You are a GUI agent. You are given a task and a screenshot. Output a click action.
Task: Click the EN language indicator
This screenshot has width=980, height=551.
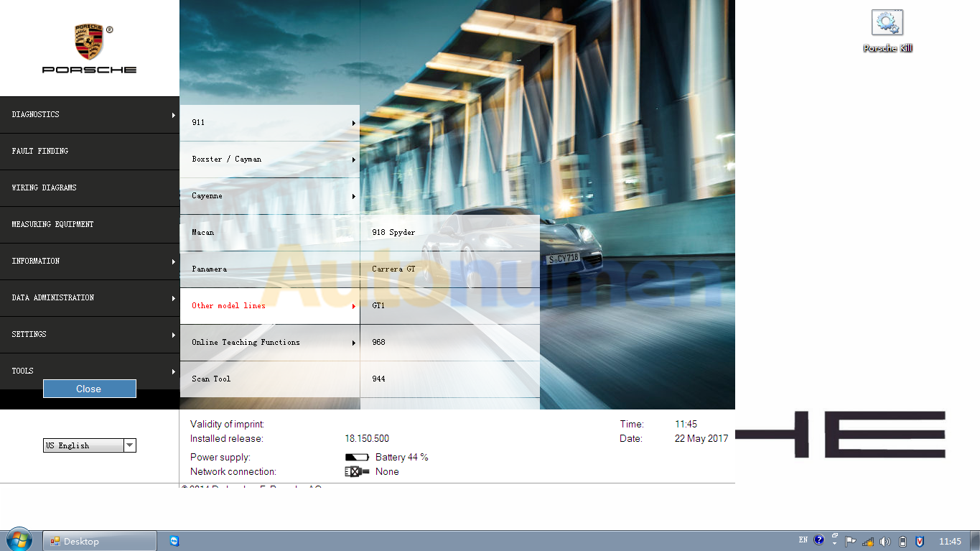click(x=803, y=540)
